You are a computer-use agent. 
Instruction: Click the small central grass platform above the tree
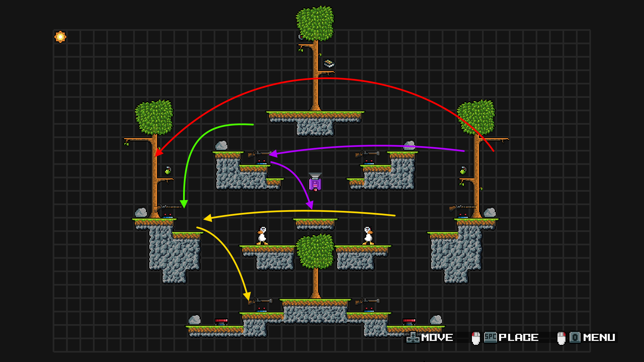coord(315,223)
